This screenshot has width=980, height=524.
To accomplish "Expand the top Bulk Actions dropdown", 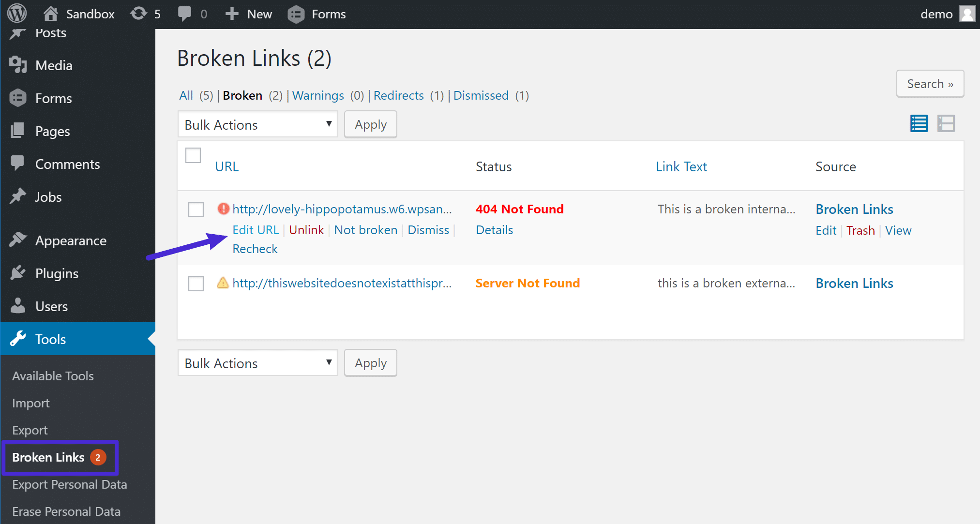I will click(256, 124).
